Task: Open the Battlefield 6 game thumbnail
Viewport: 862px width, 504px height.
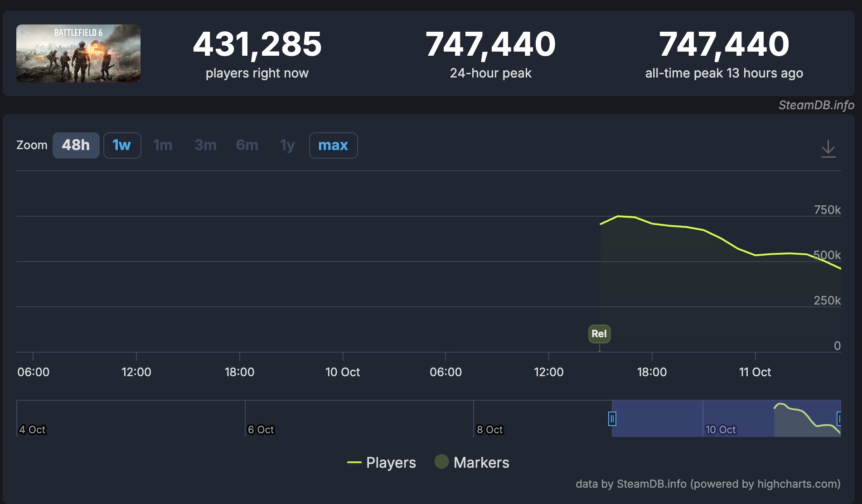Action: pyautogui.click(x=78, y=53)
